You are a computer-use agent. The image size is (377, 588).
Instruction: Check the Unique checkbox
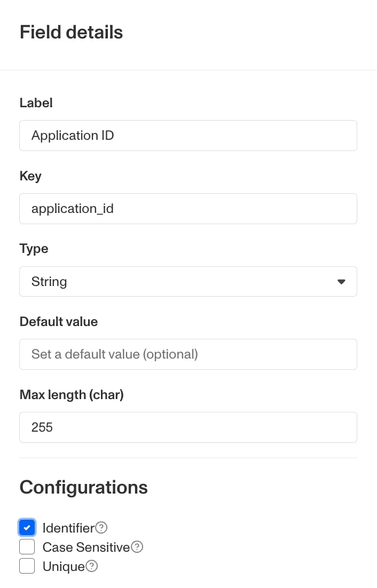tap(27, 566)
